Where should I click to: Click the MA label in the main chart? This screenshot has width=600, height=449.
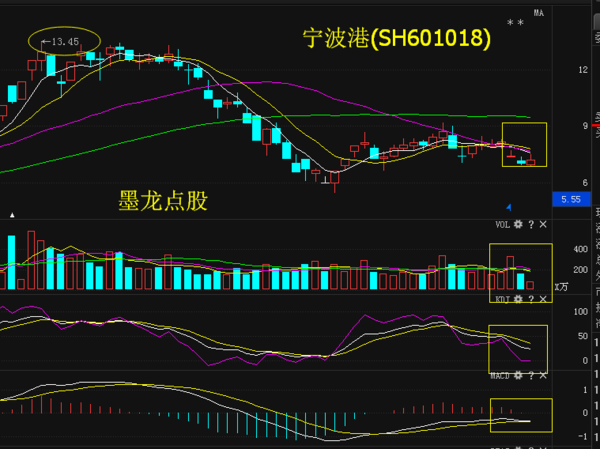point(539,13)
